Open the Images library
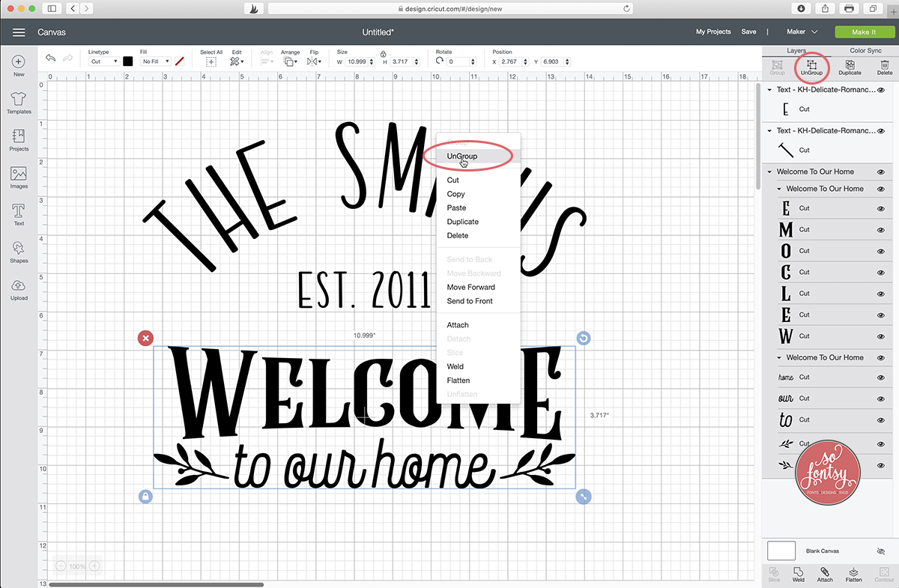 coord(19,178)
